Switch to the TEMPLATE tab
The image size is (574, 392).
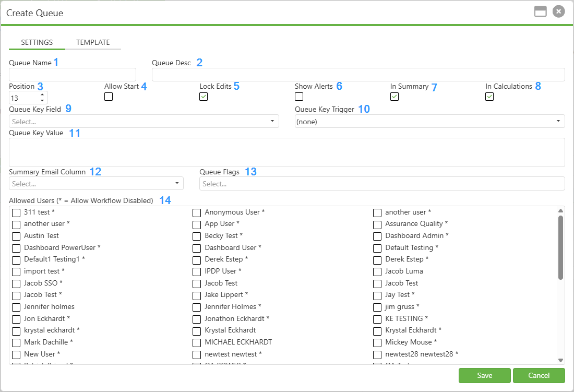tap(93, 42)
